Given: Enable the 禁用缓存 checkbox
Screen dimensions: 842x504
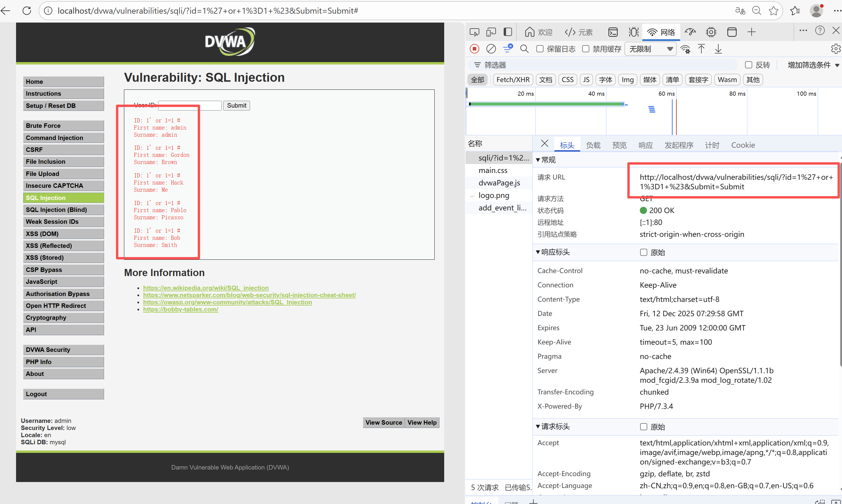Looking at the screenshot, I should pos(585,49).
